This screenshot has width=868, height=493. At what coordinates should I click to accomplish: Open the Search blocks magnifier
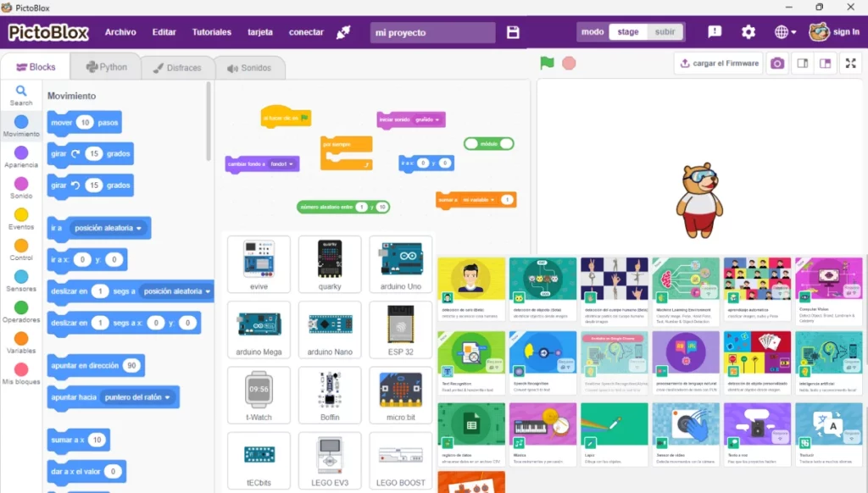[x=21, y=95]
